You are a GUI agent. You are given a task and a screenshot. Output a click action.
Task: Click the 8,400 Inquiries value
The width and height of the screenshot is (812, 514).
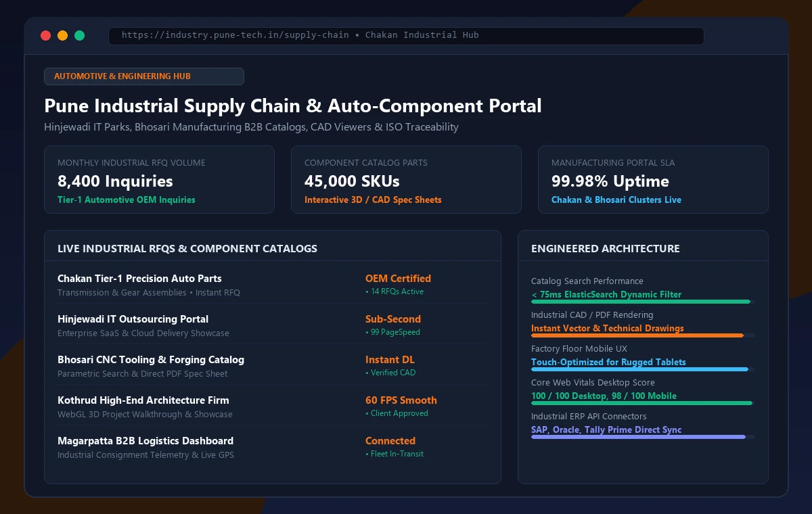[x=115, y=181]
